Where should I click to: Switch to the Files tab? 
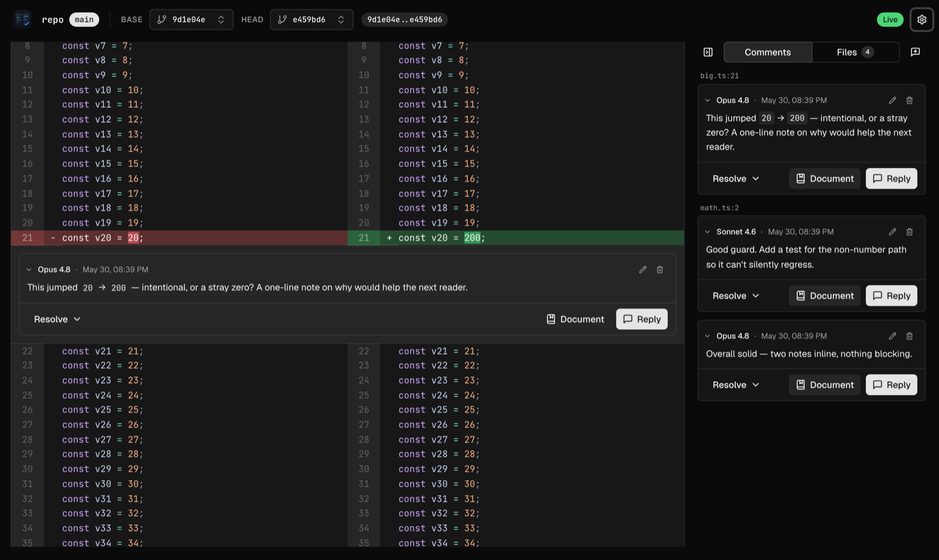click(855, 52)
